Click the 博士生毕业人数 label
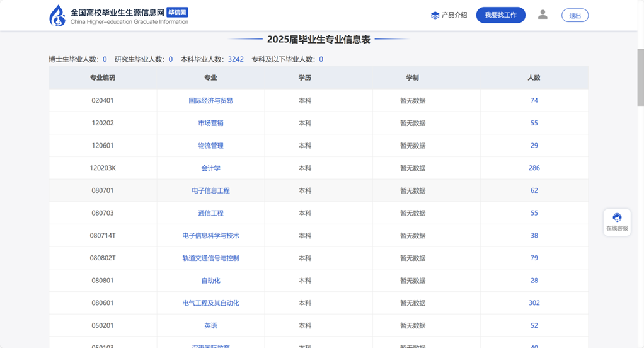Screen dimensions: 644x348 (x=74, y=59)
